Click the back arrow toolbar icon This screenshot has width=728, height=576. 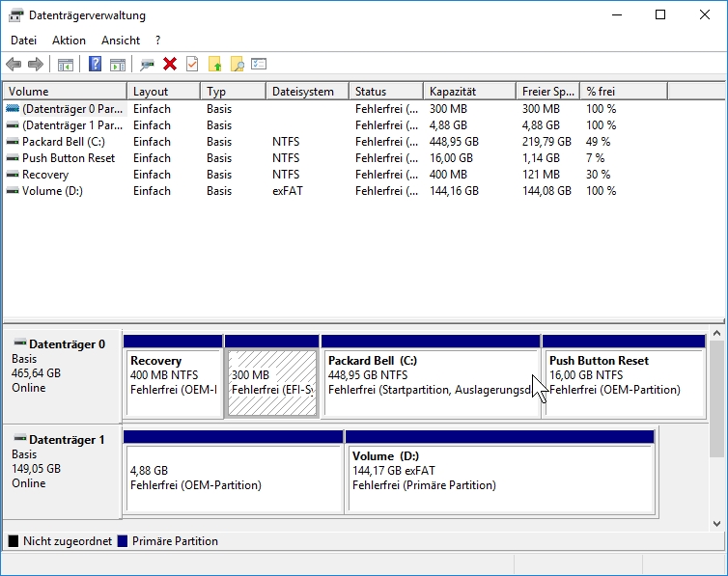(x=14, y=64)
